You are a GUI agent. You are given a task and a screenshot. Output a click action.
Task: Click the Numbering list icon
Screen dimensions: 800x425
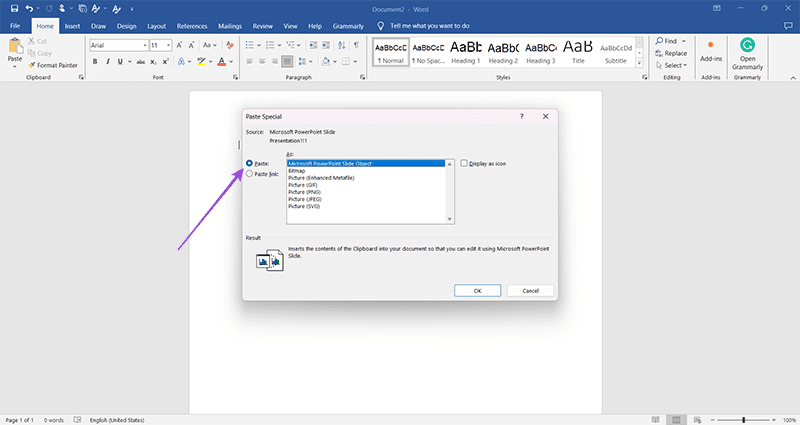pos(270,45)
